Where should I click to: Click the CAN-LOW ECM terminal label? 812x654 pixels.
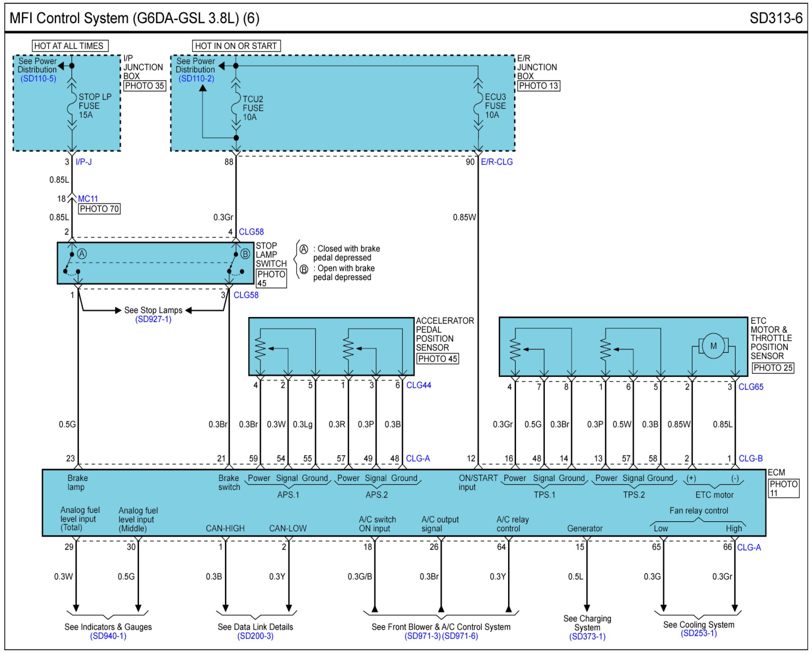pos(288,529)
